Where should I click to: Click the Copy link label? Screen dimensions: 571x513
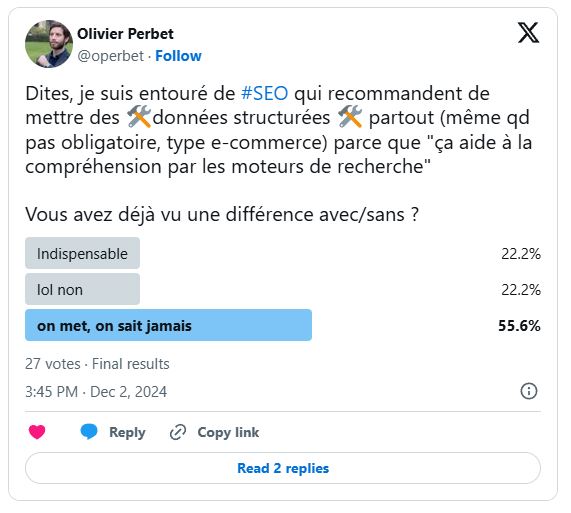[x=228, y=433]
